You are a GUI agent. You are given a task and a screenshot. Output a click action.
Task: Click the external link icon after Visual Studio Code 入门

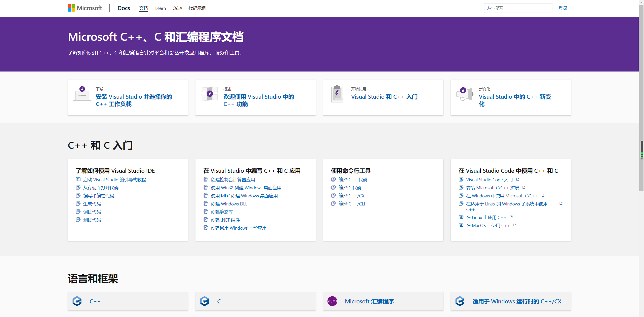[517, 179]
